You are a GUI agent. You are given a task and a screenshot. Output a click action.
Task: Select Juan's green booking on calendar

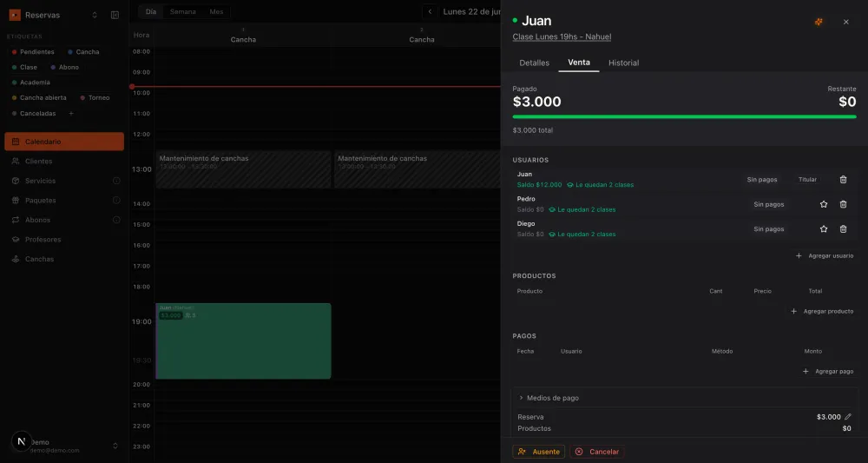coord(244,341)
